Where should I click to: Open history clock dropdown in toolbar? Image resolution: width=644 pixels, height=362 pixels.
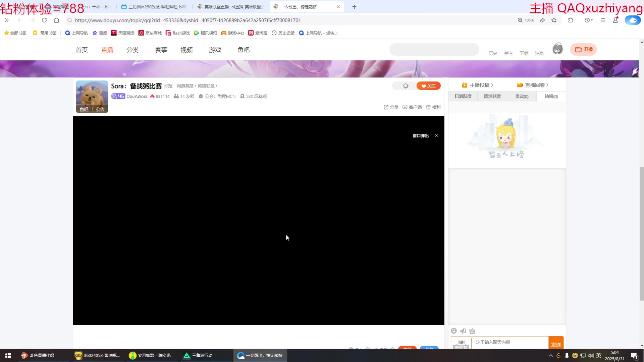click(589, 20)
